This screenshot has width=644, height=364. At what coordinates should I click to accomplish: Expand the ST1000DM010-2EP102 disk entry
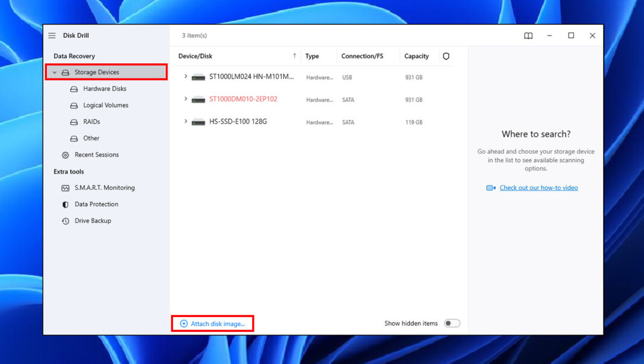click(185, 99)
